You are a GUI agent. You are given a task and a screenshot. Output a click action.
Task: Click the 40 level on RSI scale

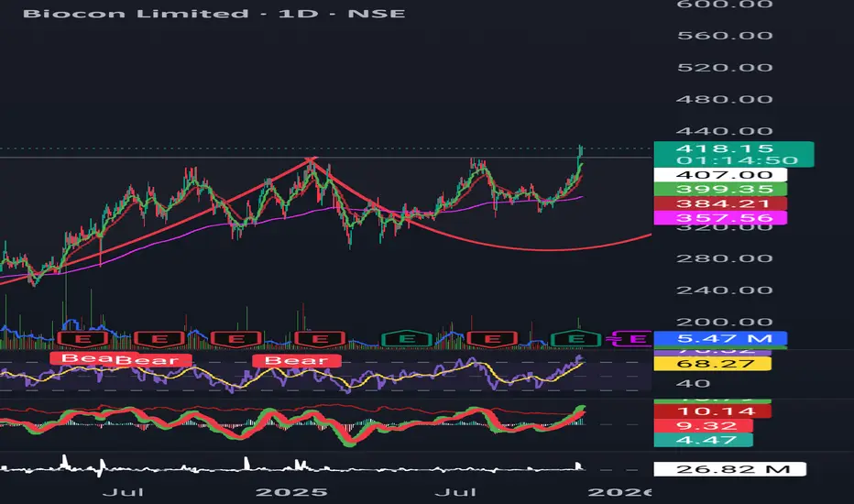pos(694,384)
